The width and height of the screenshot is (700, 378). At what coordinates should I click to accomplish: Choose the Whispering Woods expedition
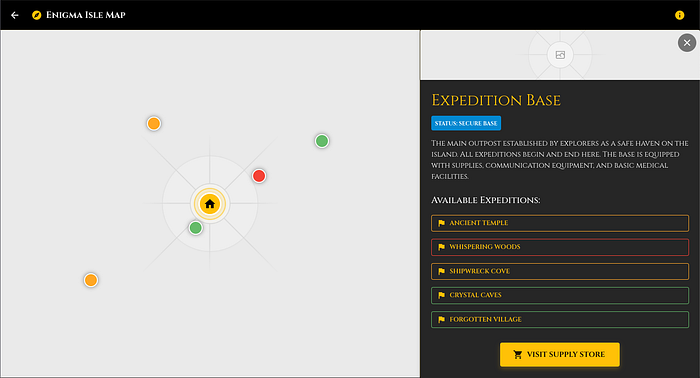tap(560, 247)
